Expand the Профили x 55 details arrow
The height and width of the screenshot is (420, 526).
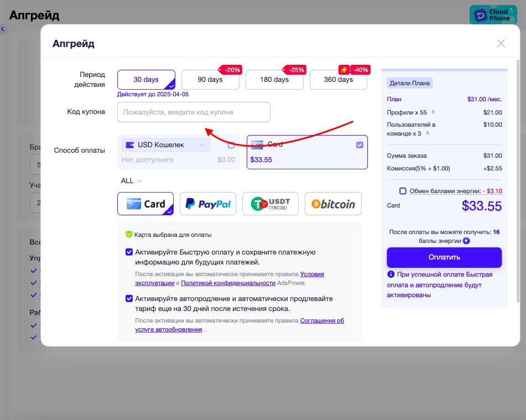(x=433, y=112)
